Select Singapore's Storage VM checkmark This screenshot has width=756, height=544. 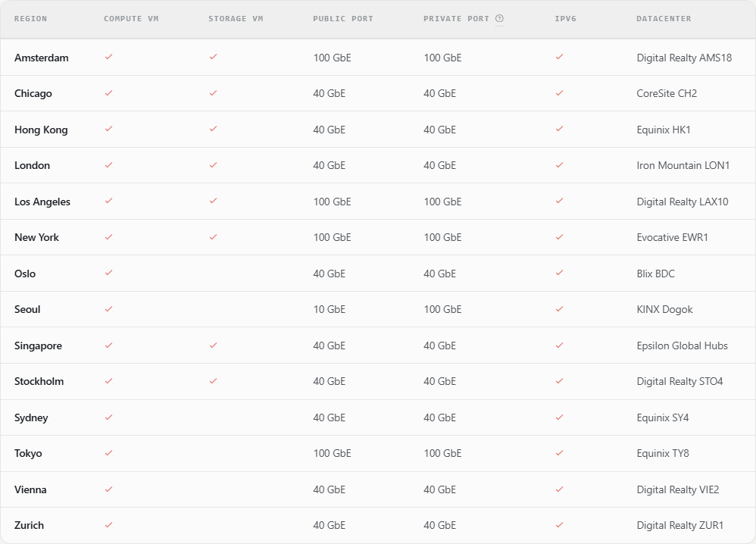tap(214, 345)
